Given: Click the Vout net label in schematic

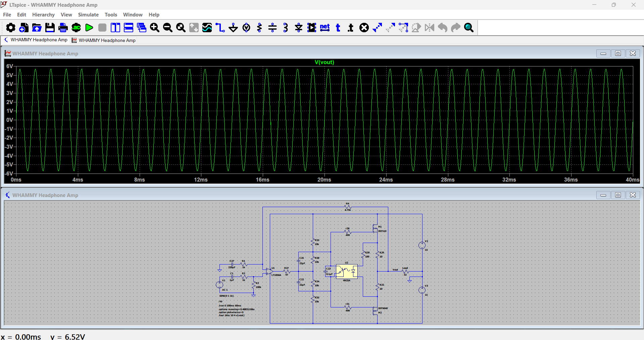Looking at the screenshot, I should pyautogui.click(x=395, y=270).
